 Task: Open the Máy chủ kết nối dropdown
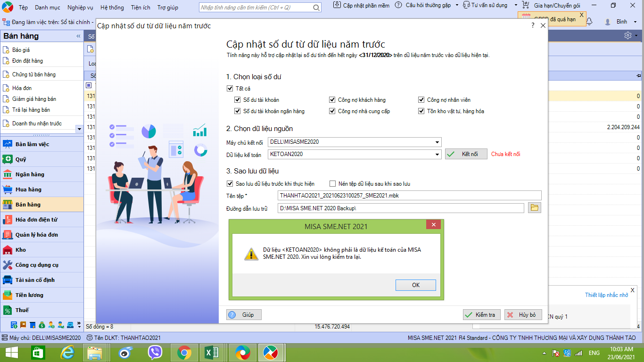pos(438,142)
